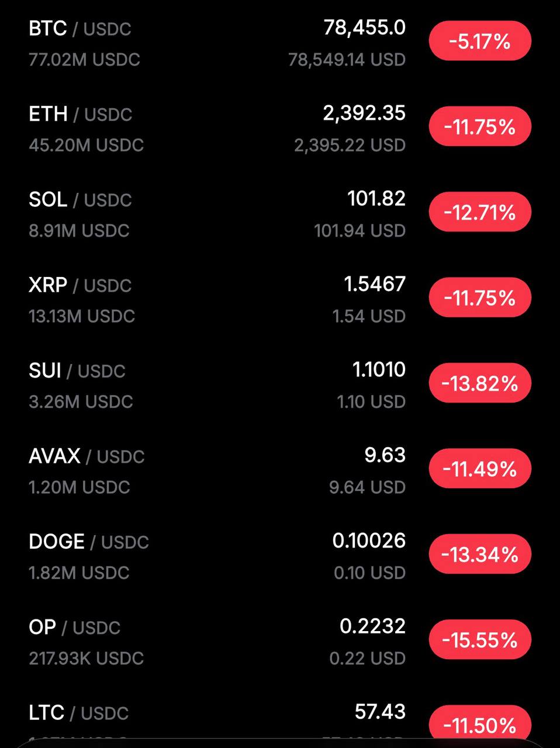Image resolution: width=560 pixels, height=748 pixels.
Task: Open the AVAX / USDC pair
Action: [x=87, y=456]
